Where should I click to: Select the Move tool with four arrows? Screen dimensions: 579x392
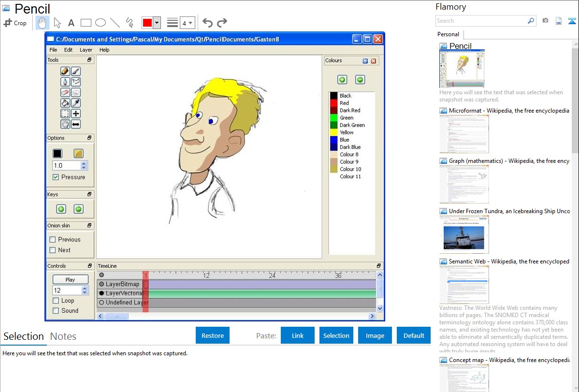point(76,114)
